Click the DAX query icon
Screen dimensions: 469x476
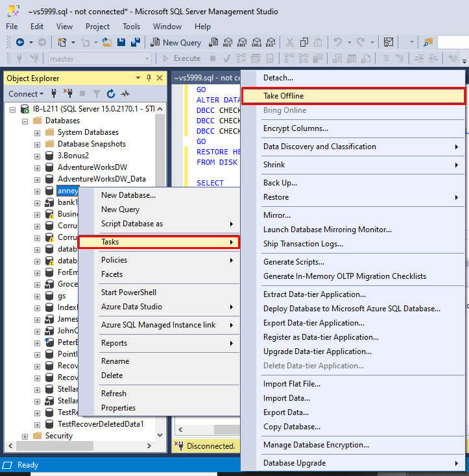[x=271, y=42]
